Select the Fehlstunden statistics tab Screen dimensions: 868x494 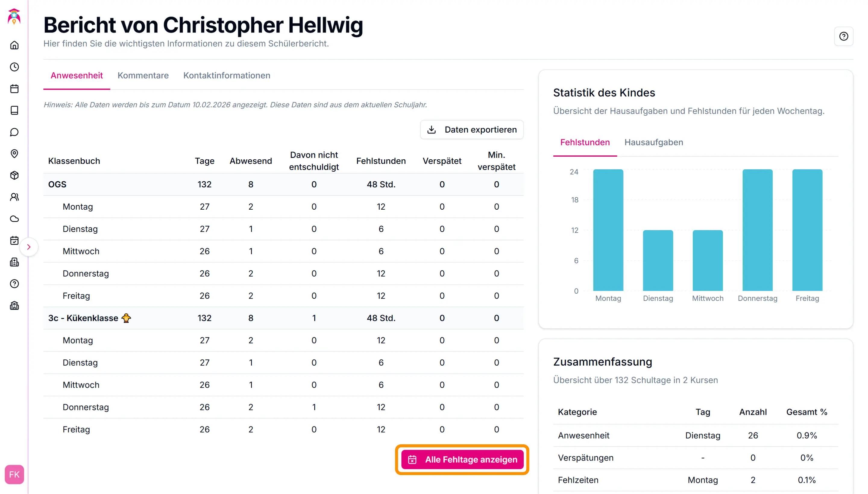[585, 142]
